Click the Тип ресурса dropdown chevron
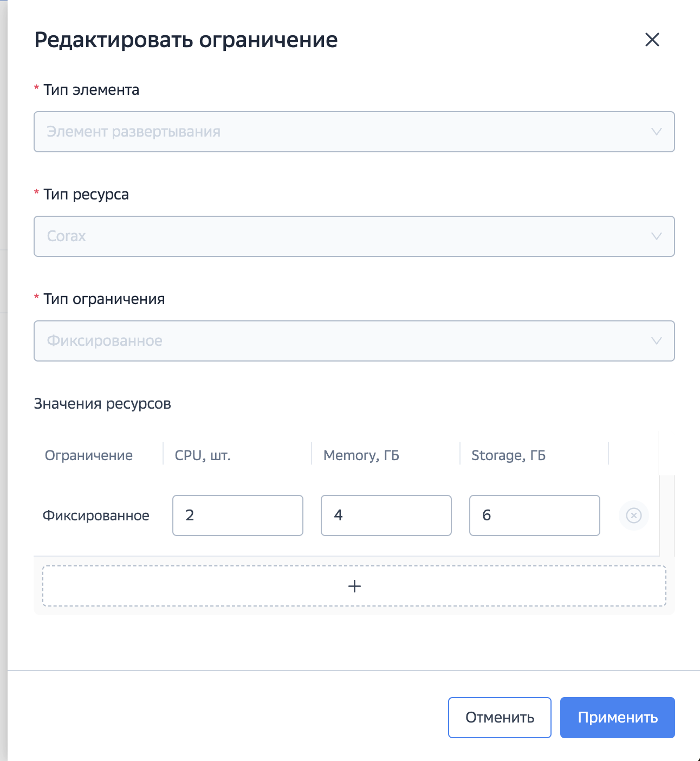The width and height of the screenshot is (700, 761). (x=656, y=236)
